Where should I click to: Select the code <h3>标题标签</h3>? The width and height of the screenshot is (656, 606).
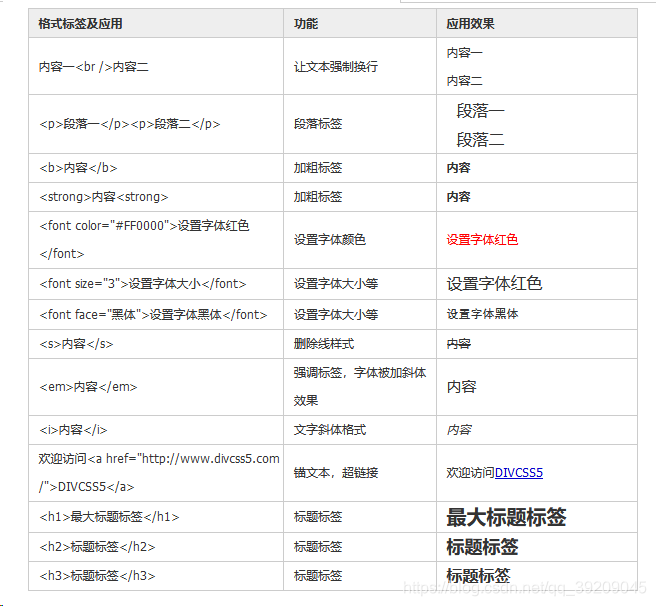coord(97,576)
